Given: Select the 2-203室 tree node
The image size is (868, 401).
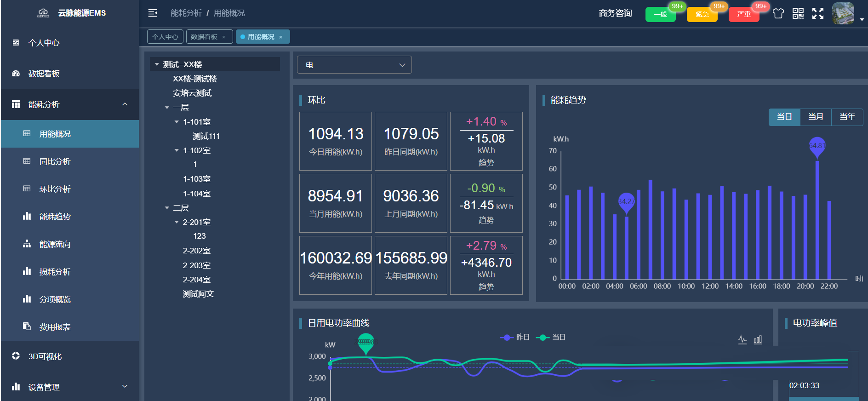Looking at the screenshot, I should [196, 265].
